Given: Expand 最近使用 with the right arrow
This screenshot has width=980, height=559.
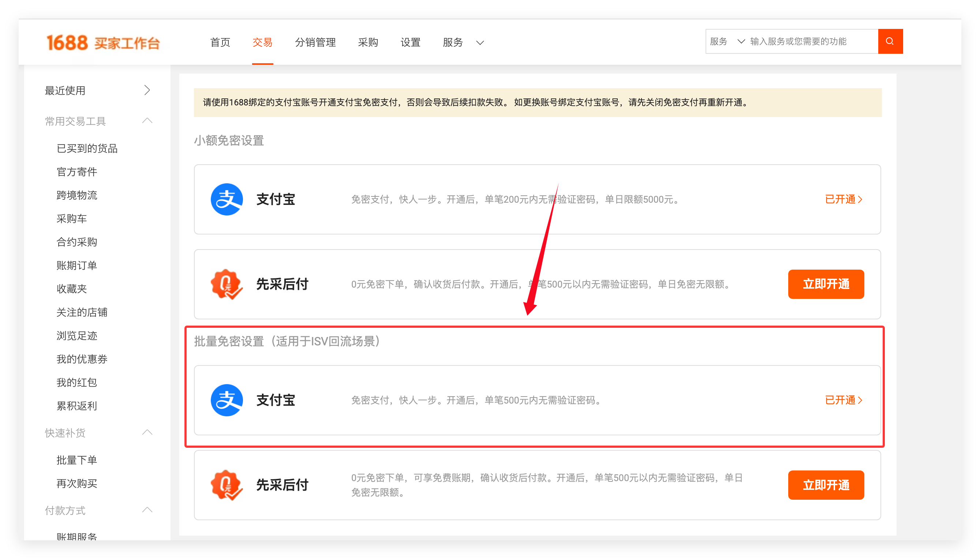Looking at the screenshot, I should (x=147, y=90).
